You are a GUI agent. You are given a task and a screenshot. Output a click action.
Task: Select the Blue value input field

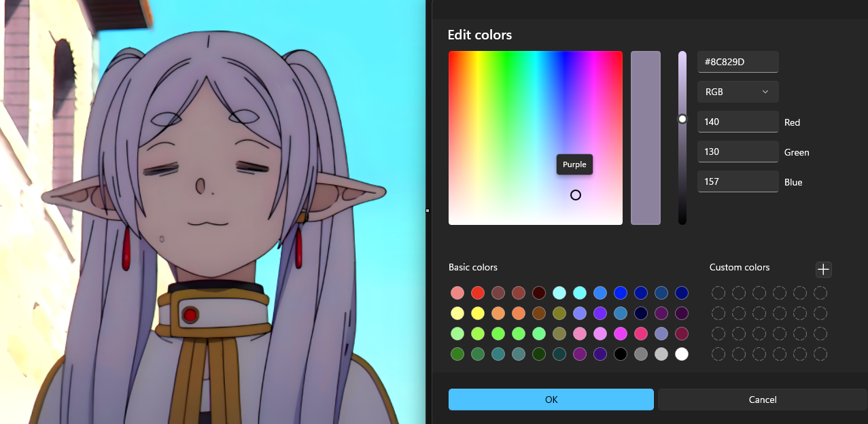[x=737, y=181]
